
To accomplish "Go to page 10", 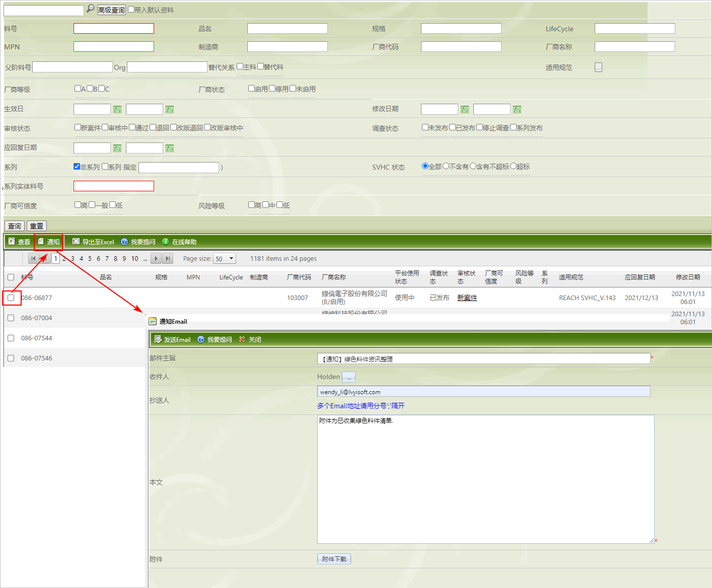I will pyautogui.click(x=134, y=258).
